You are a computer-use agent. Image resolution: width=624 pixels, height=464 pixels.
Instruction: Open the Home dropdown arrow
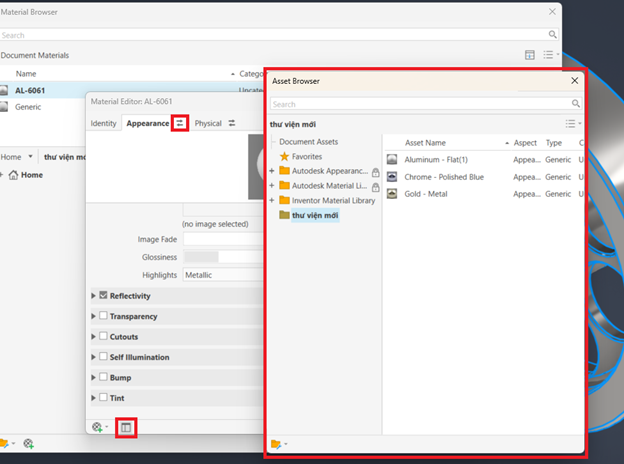30,157
